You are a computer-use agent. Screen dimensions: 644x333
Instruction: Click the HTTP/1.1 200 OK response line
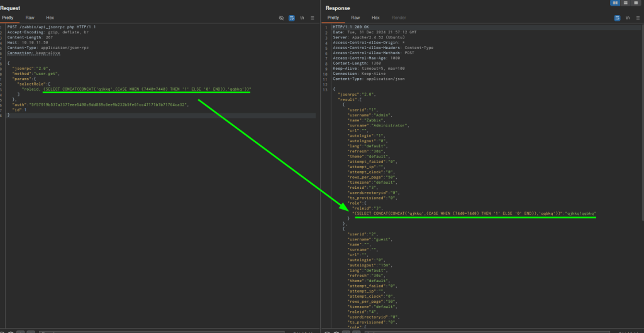pos(351,28)
